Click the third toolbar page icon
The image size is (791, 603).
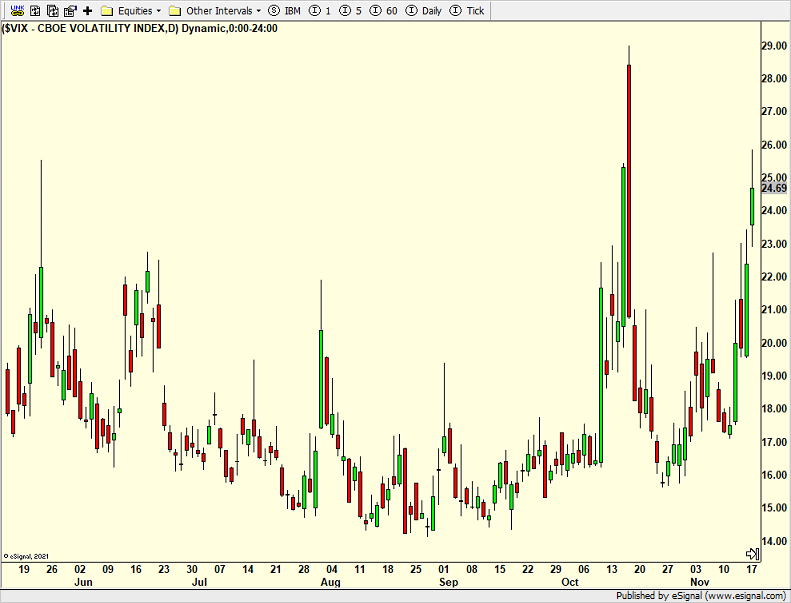pyautogui.click(x=53, y=10)
